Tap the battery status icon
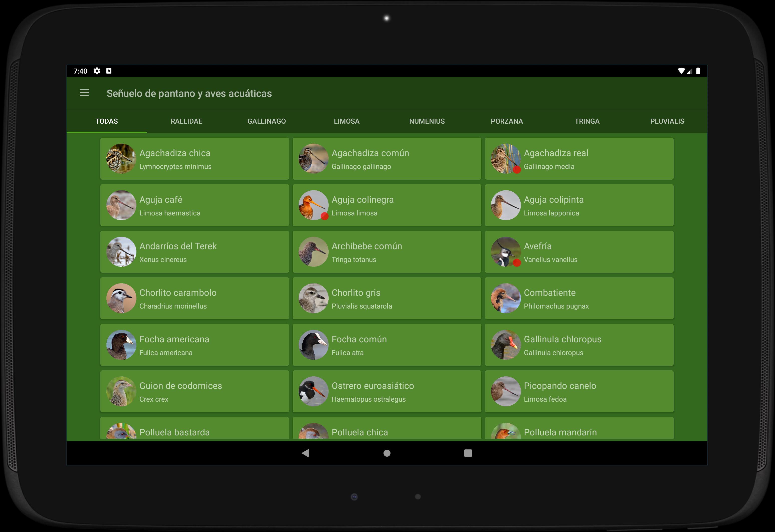Image resolution: width=775 pixels, height=532 pixels. point(698,71)
